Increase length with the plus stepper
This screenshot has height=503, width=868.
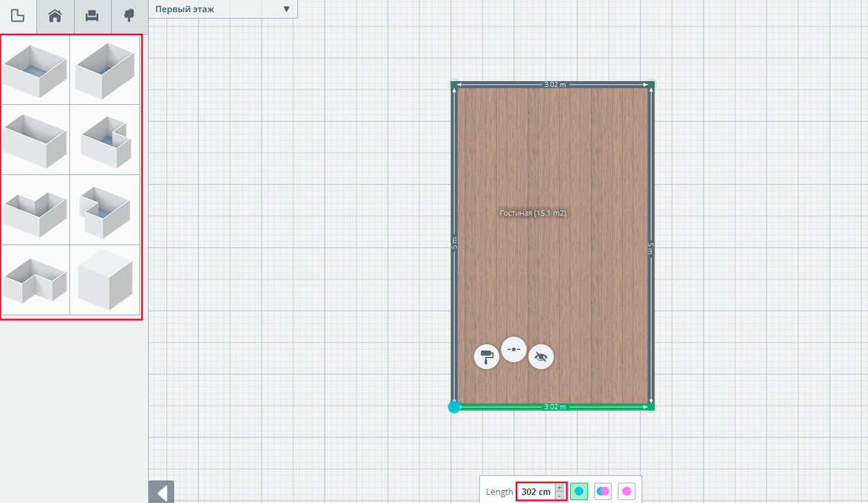(559, 488)
